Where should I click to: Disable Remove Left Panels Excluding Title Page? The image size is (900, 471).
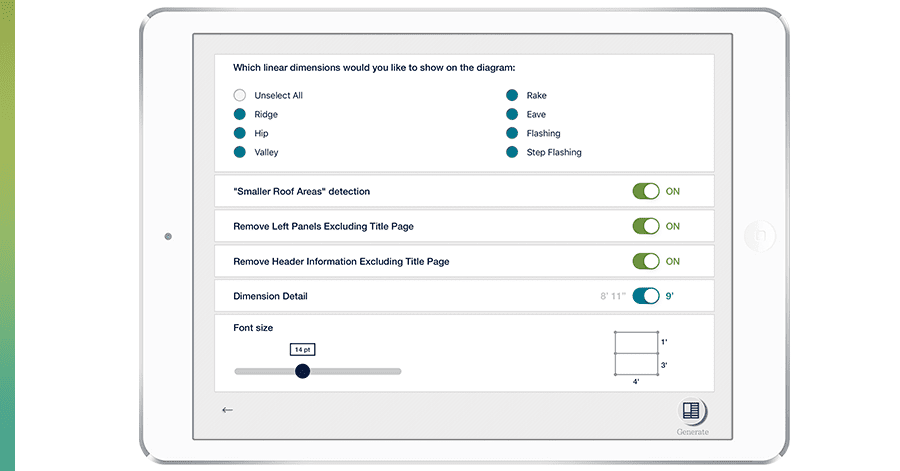[x=646, y=226]
